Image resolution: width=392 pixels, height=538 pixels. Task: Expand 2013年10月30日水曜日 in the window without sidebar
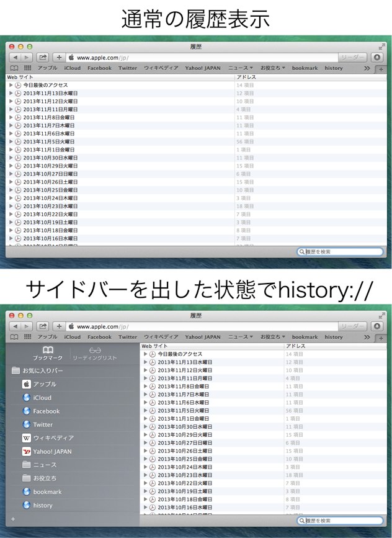pos(11,158)
